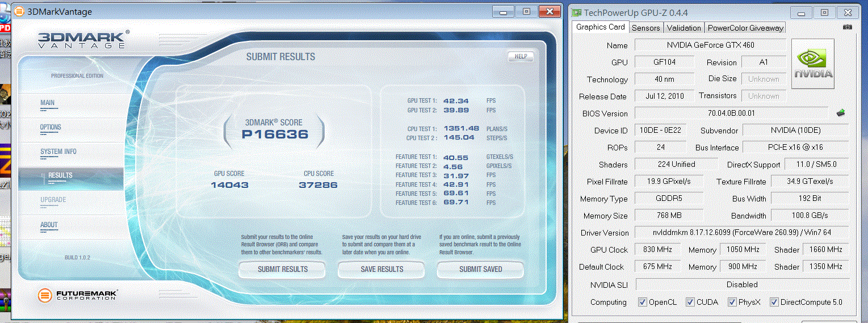Image resolution: width=868 pixels, height=323 pixels.
Task: Click the Name field showing GeForce GTX 460
Action: 710,45
